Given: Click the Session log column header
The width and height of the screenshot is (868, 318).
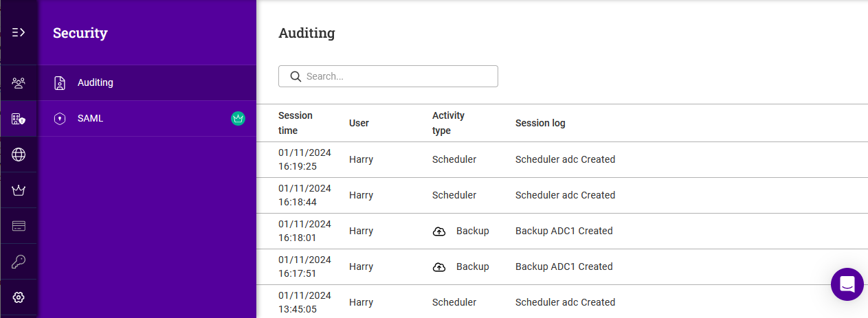Looking at the screenshot, I should [540, 123].
